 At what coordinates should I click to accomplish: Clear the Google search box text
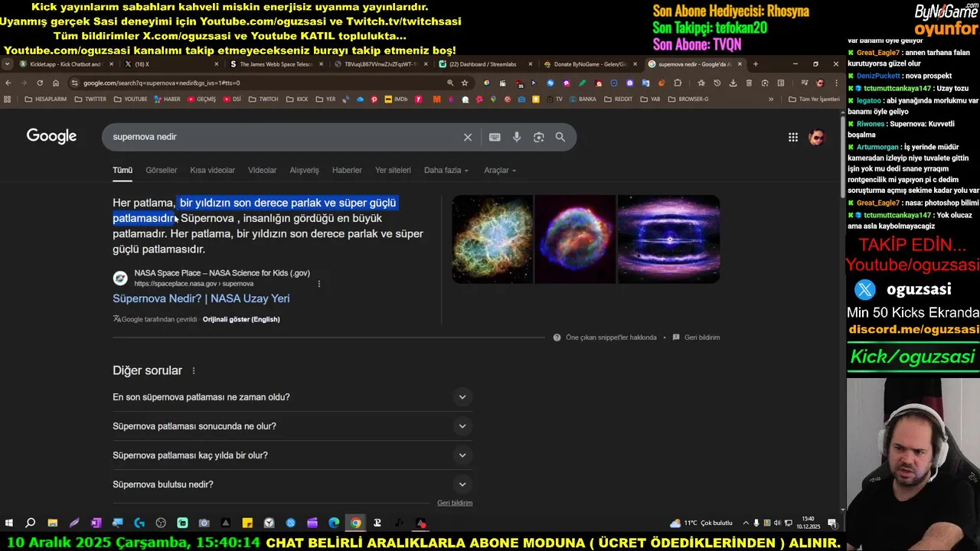[468, 137]
